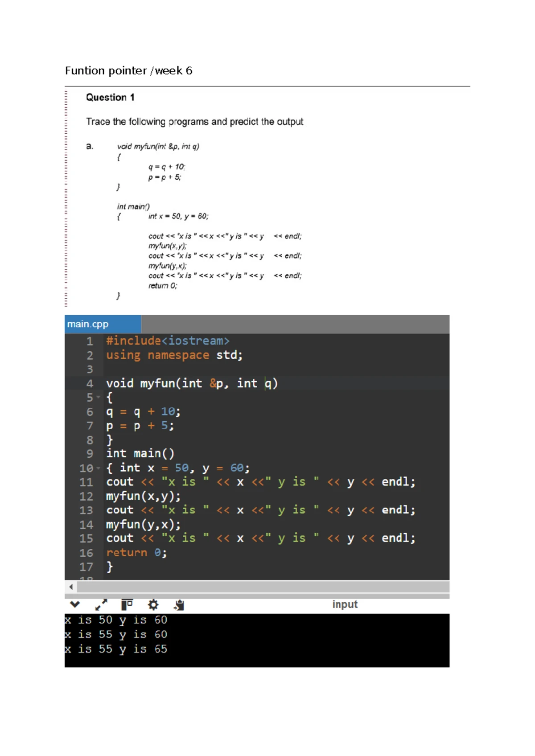This screenshot has width=535, height=756.
Task: Fold the main function at line 10
Action: tap(99, 468)
